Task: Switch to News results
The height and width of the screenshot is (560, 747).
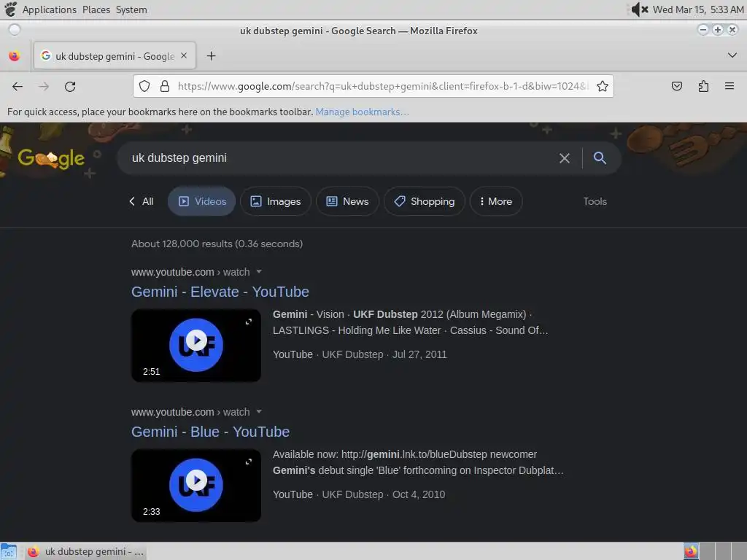Action: 347,201
